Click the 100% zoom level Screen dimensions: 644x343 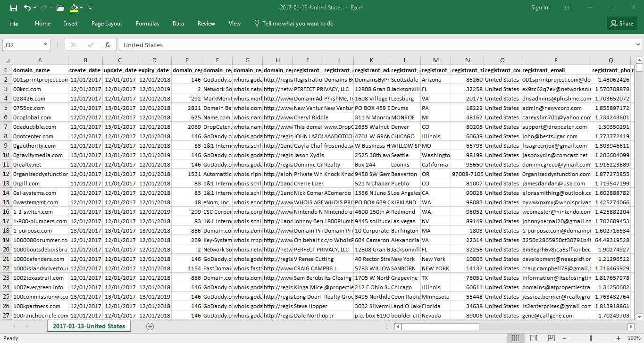(633, 338)
